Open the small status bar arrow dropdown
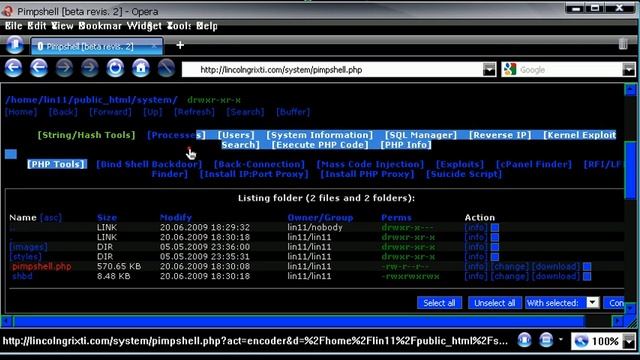The width and height of the screenshot is (640, 360). coord(561,339)
